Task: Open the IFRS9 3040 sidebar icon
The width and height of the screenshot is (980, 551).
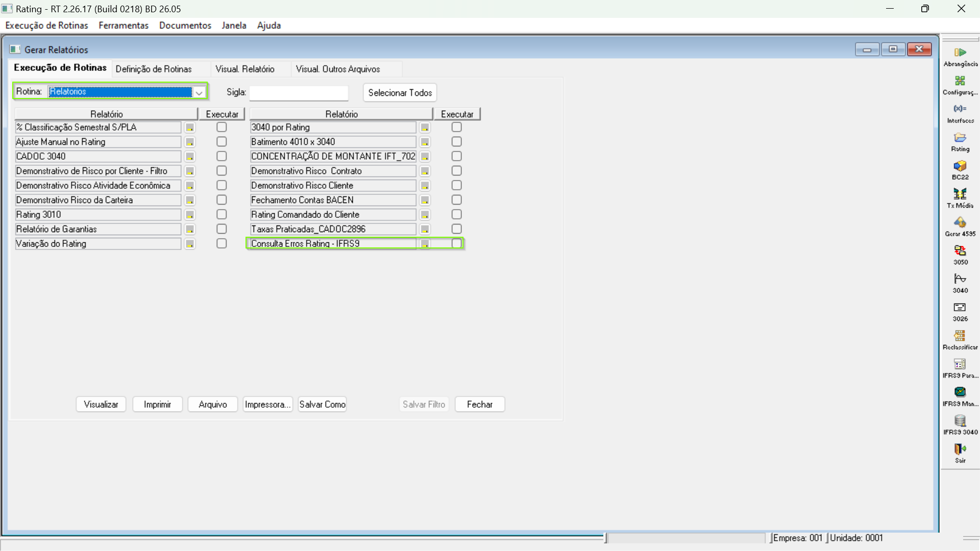Action: tap(960, 421)
